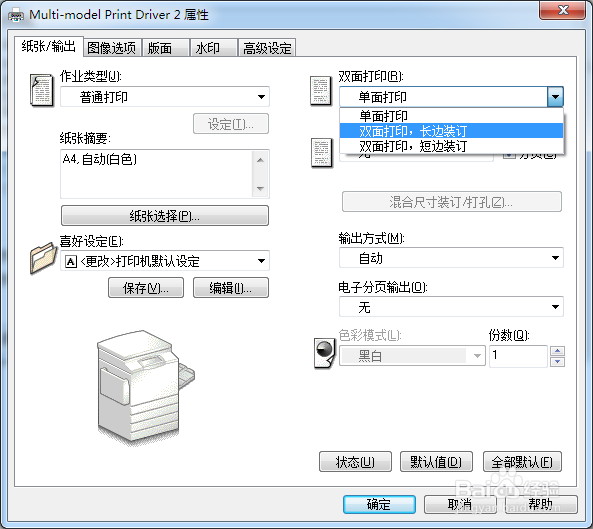Open the 输出方式 dropdown showing 自动

pyautogui.click(x=451, y=258)
